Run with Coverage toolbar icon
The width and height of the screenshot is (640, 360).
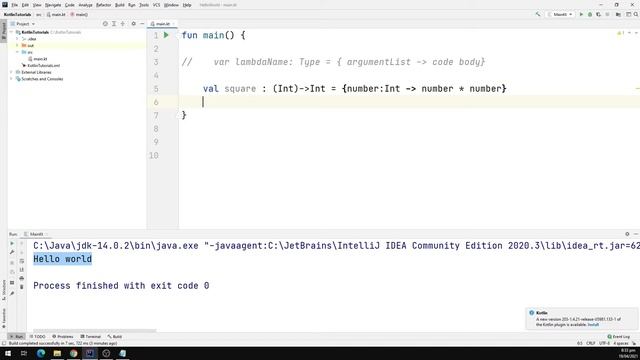tap(598, 14)
